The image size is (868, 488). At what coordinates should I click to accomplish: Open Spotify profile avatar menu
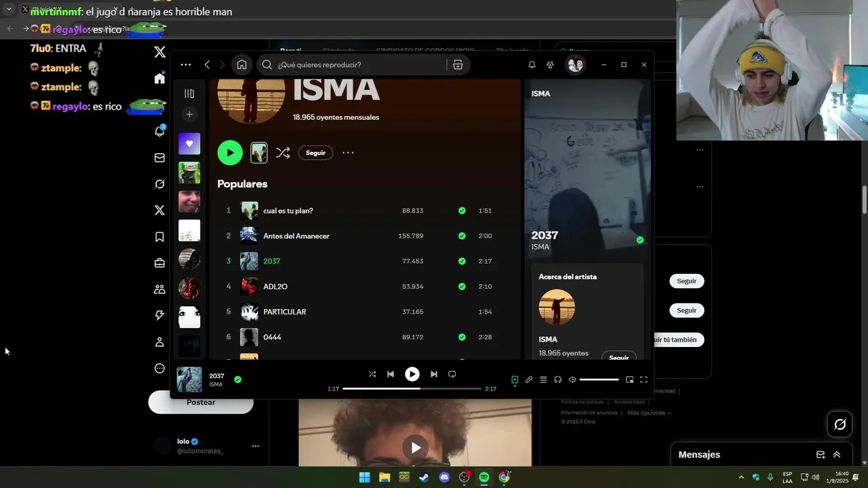click(x=575, y=64)
